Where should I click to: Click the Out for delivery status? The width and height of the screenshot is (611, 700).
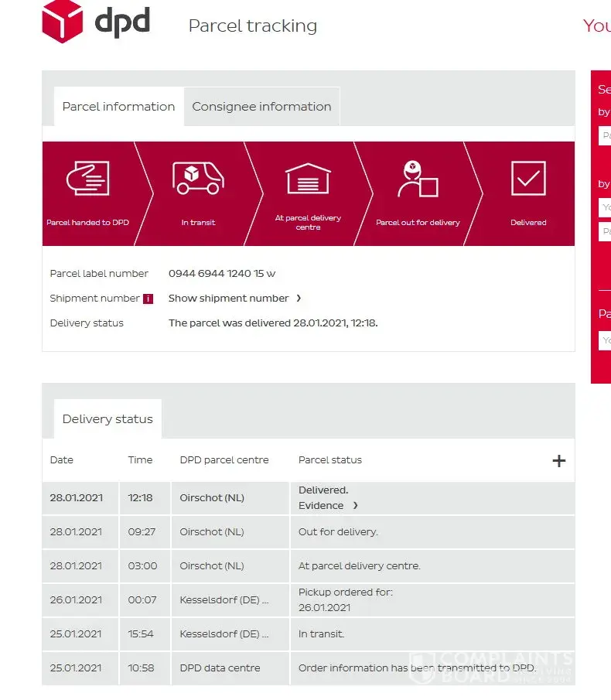click(x=338, y=532)
